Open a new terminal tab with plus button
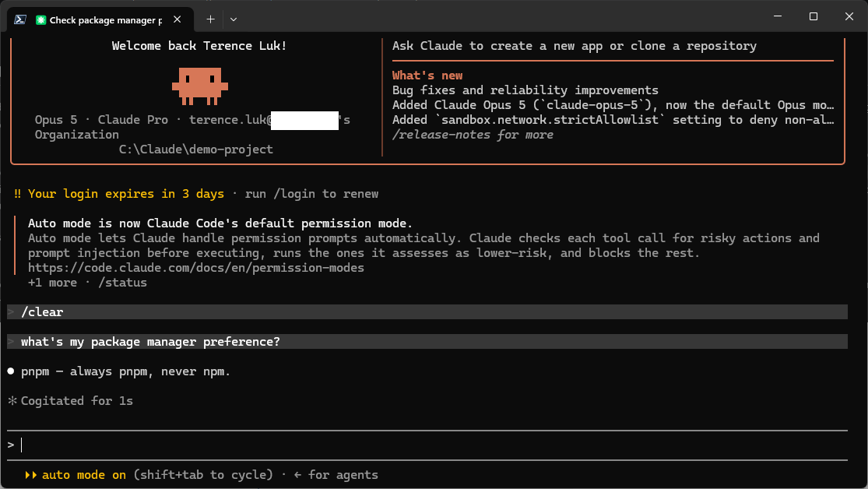This screenshot has width=868, height=489. click(210, 19)
